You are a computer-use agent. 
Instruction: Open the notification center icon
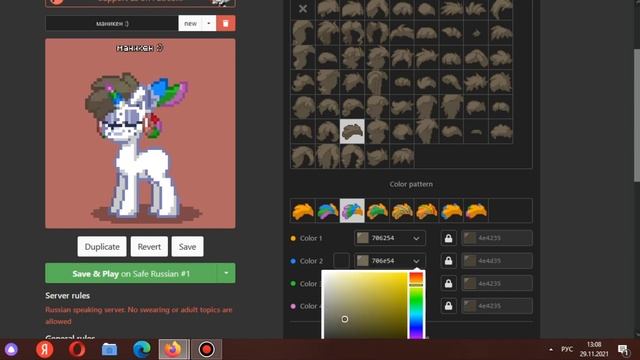tap(623, 350)
